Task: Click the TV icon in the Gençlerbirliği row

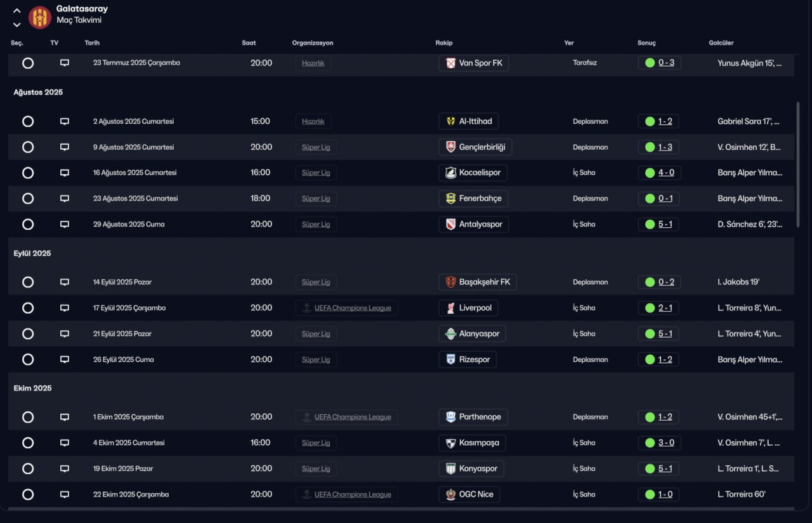Action: (x=65, y=147)
